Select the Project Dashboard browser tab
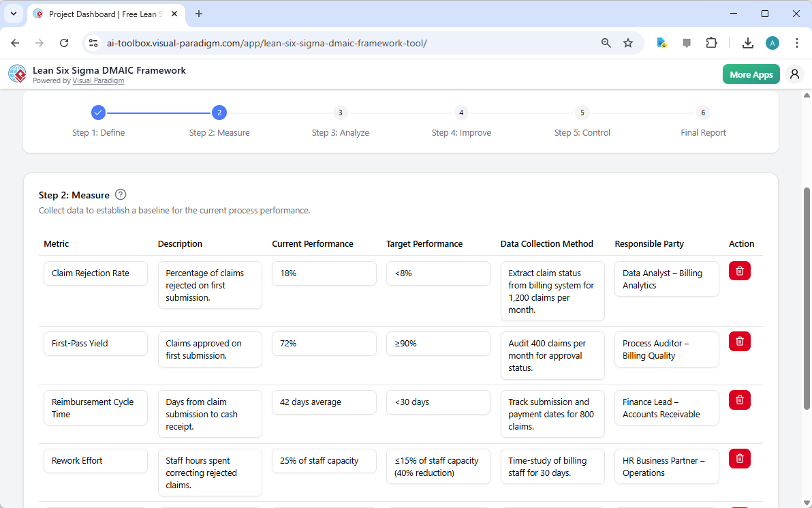This screenshot has height=508, width=812. click(x=102, y=14)
